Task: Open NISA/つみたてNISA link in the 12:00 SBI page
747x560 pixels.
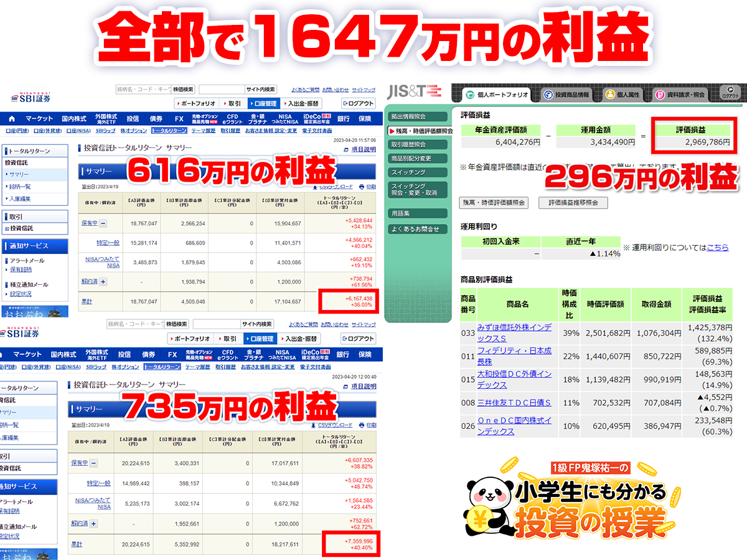Action: coord(93,503)
